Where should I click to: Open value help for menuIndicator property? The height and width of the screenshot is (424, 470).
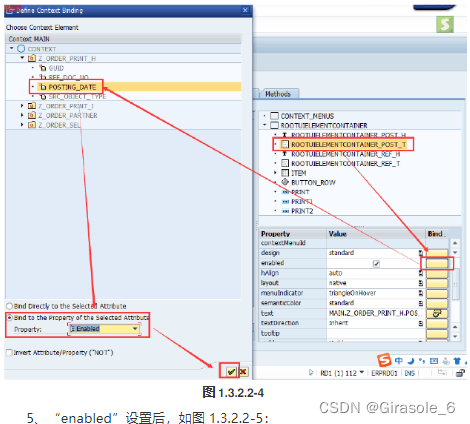click(x=421, y=293)
